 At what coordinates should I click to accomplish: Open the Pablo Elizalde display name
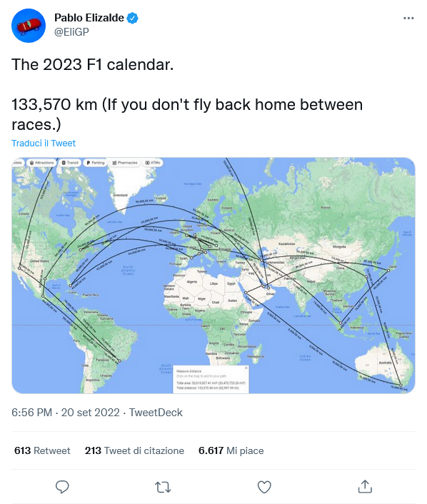89,18
